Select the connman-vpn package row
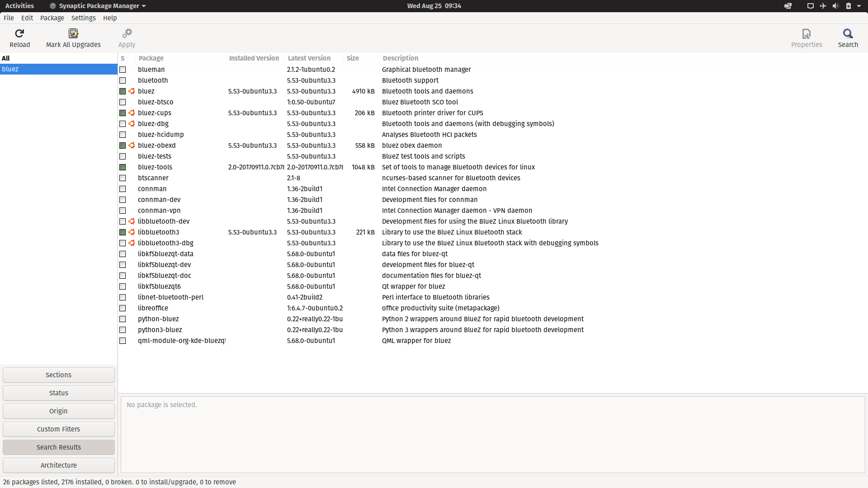Screen dimensions: 868x488 493,211
